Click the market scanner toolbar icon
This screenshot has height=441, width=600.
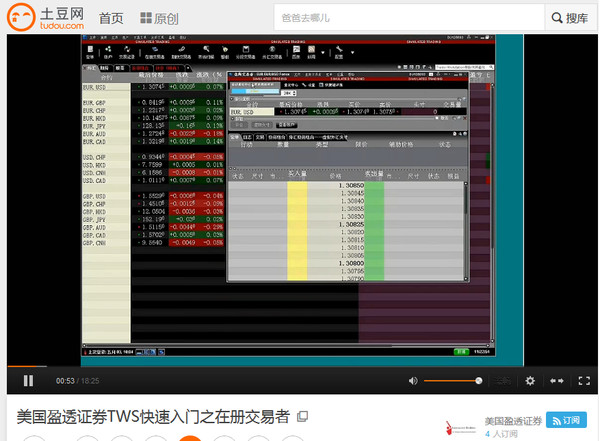point(206,52)
